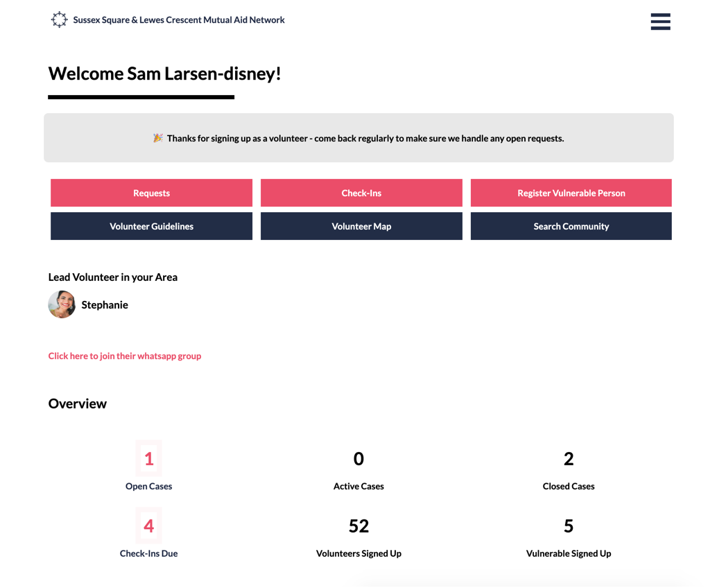Click the Sussex Square network title
This screenshot has width=726, height=588.
tap(179, 20)
